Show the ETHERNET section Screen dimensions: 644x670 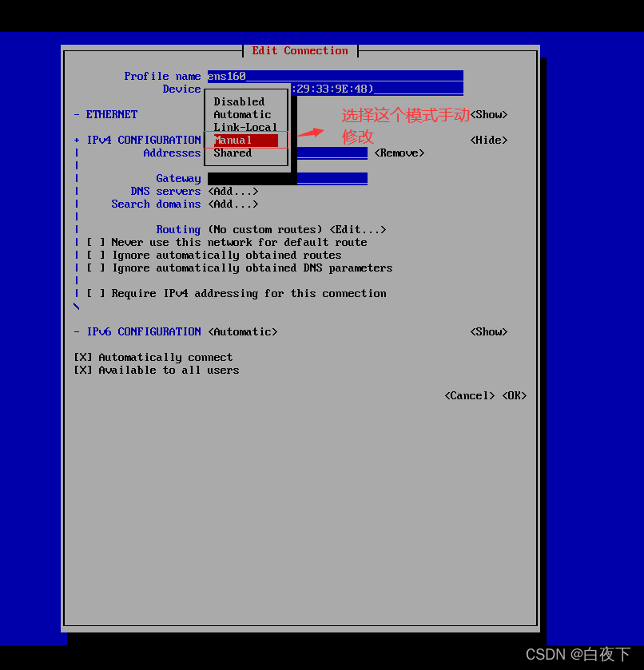(x=489, y=114)
